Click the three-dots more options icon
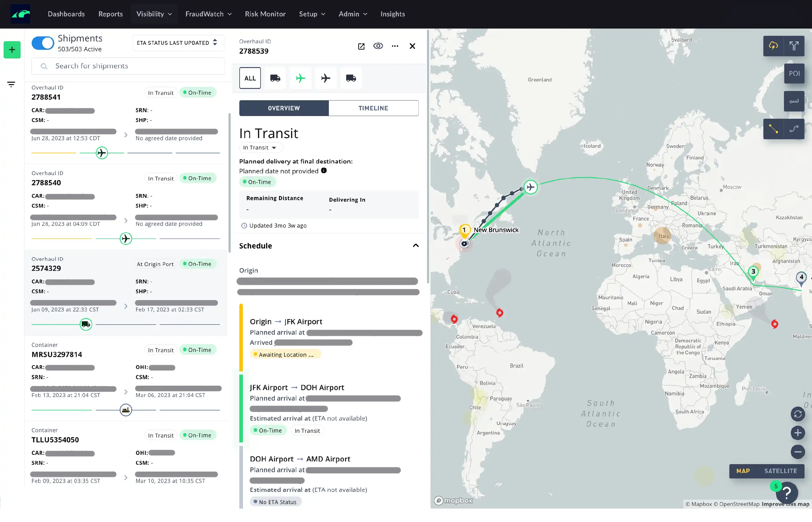The height and width of the screenshot is (522, 812). (395, 46)
